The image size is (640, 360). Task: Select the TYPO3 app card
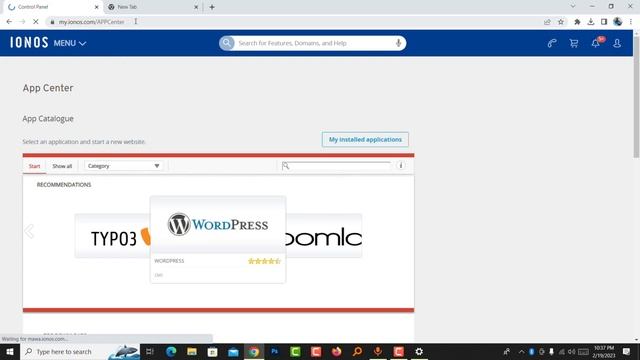113,236
